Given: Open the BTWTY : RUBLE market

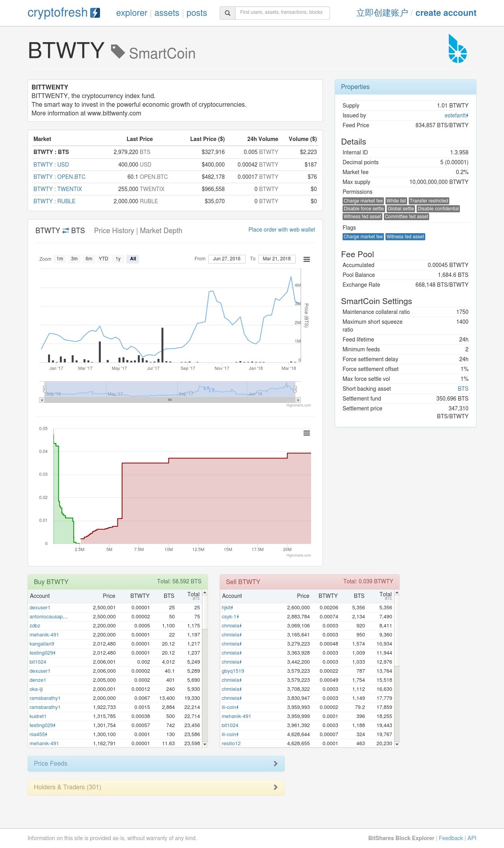Looking at the screenshot, I should [x=54, y=201].
